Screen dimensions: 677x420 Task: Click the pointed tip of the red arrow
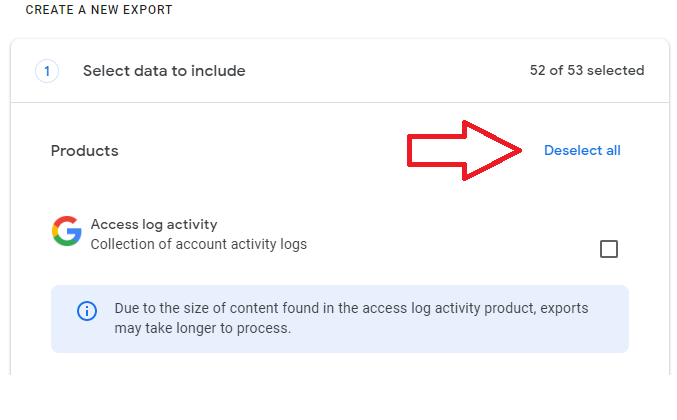coord(517,150)
